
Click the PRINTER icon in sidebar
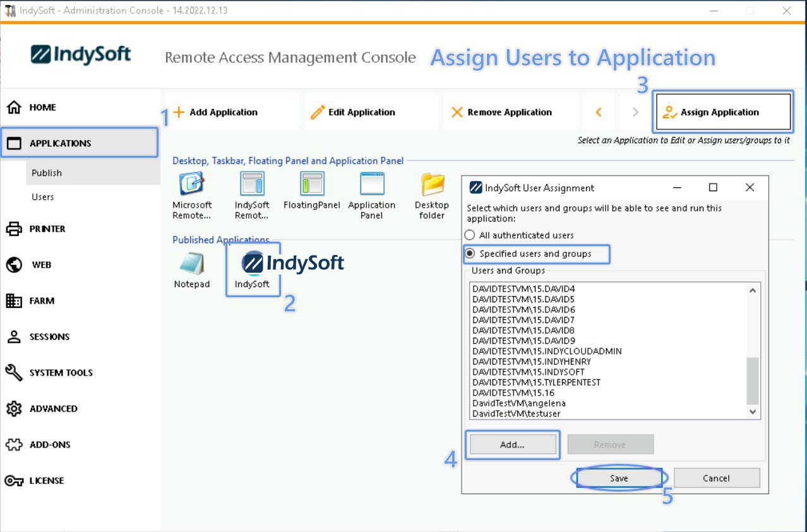(x=14, y=228)
